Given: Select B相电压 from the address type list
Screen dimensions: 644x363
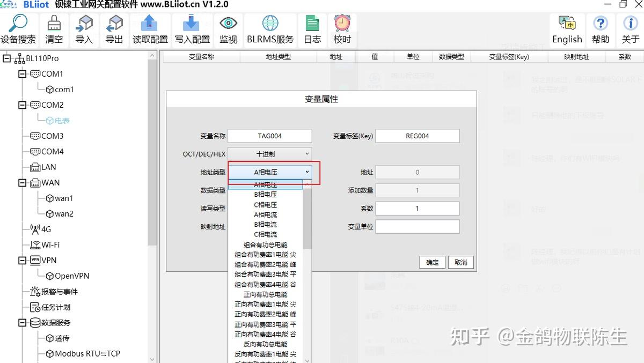Looking at the screenshot, I should pos(266,194).
